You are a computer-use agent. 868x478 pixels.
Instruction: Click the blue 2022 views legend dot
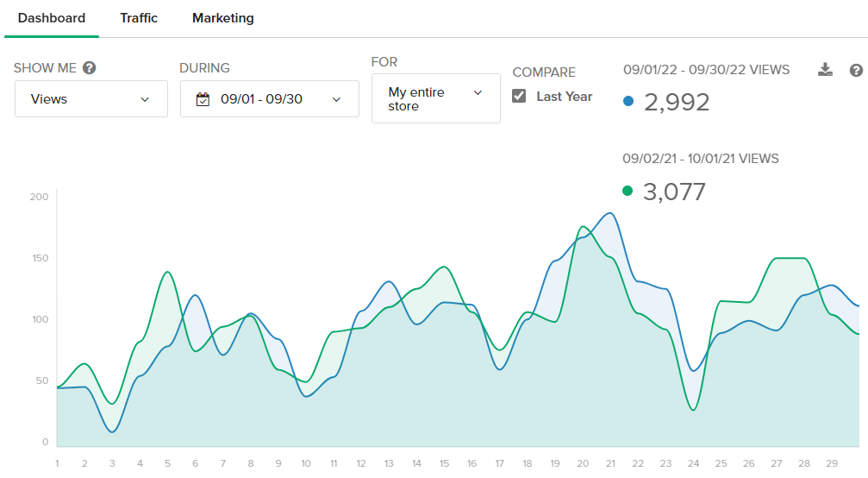(628, 102)
